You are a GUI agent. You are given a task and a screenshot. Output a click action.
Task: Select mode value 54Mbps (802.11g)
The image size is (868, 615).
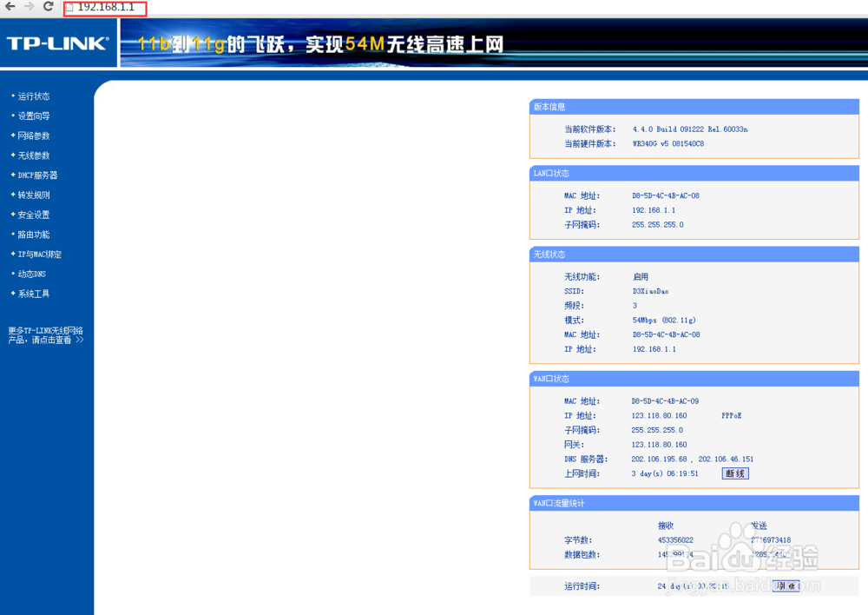pyautogui.click(x=664, y=321)
